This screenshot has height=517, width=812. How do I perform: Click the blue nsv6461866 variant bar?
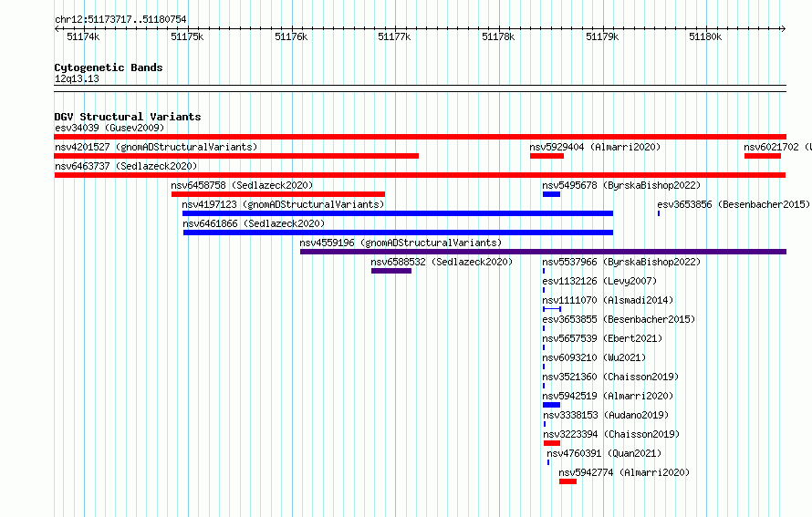click(398, 233)
